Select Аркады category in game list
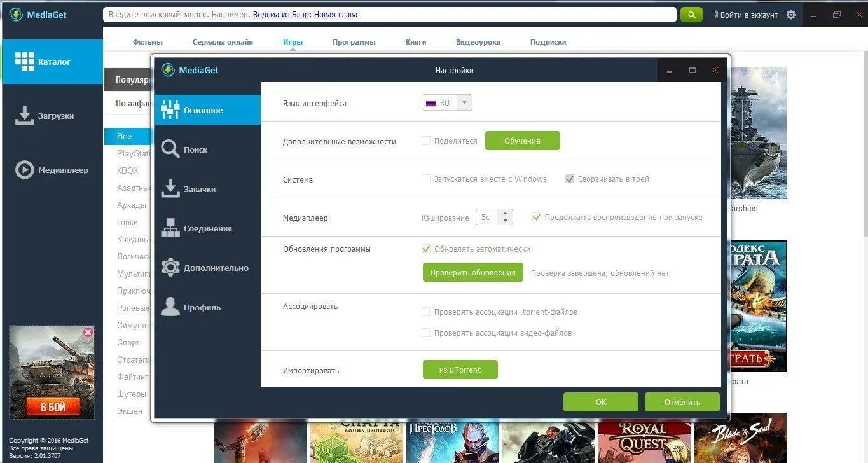The width and height of the screenshot is (868, 463). pyautogui.click(x=132, y=205)
